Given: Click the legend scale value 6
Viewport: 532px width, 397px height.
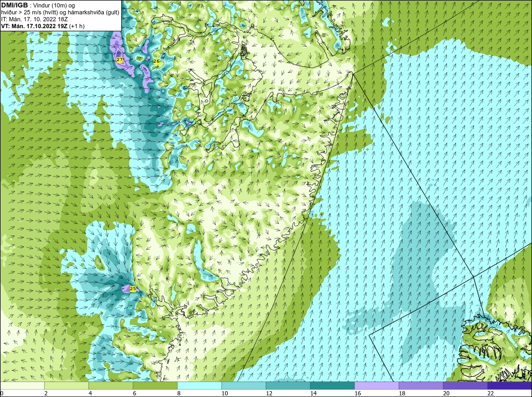Looking at the screenshot, I should [135, 393].
